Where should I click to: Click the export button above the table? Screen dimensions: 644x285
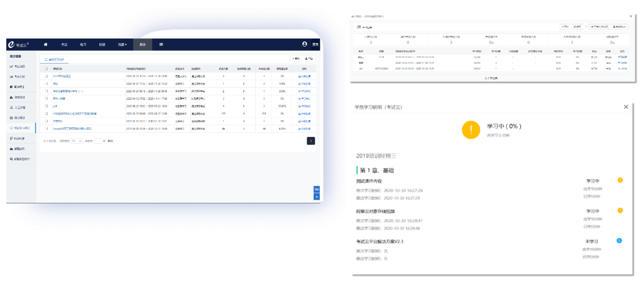pyautogui.click(x=309, y=59)
